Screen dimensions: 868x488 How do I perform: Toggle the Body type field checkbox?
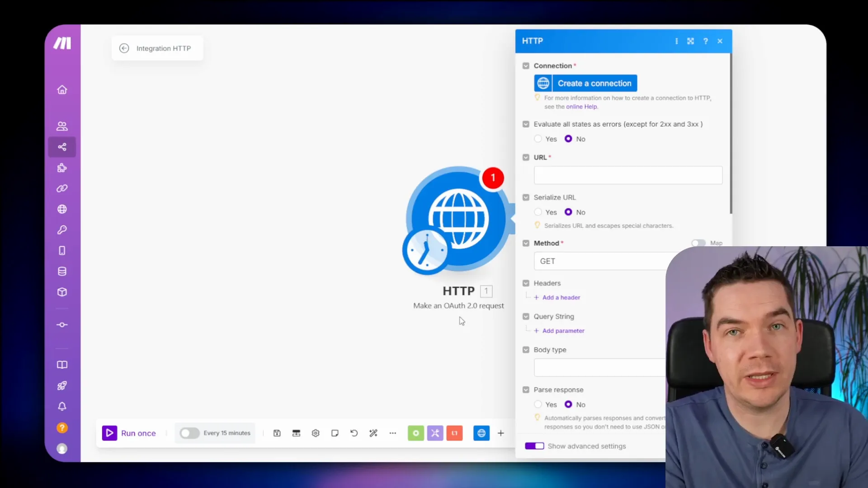[x=526, y=350]
